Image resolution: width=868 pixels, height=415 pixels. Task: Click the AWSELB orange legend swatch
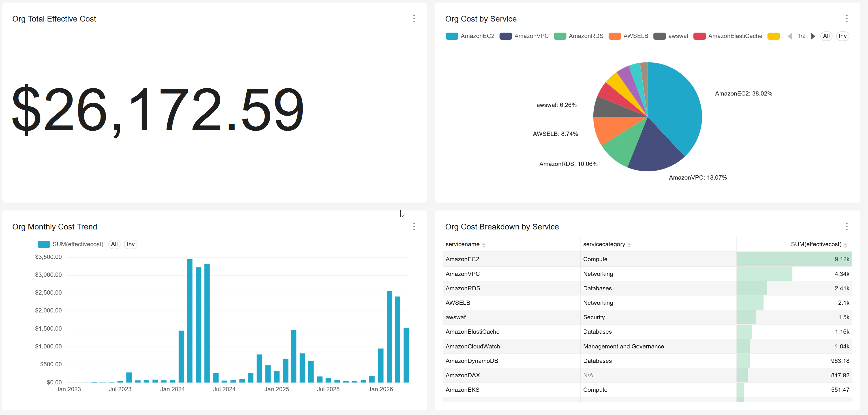[614, 36]
